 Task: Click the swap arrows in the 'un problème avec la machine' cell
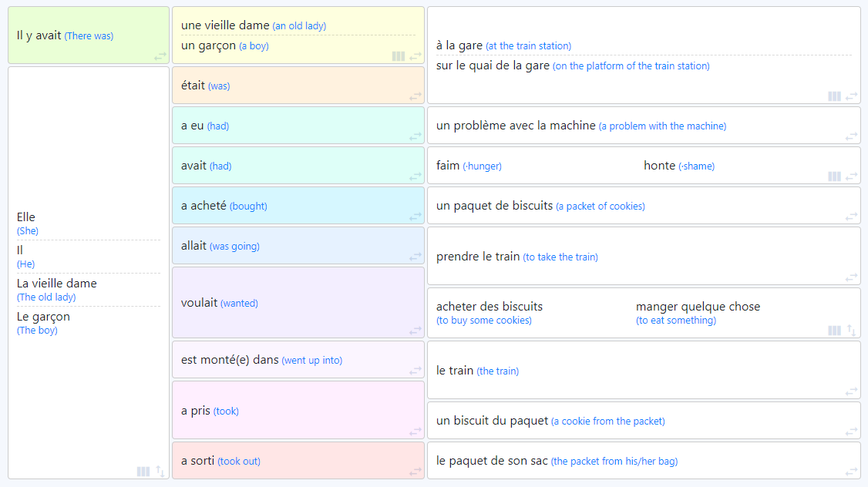click(852, 136)
